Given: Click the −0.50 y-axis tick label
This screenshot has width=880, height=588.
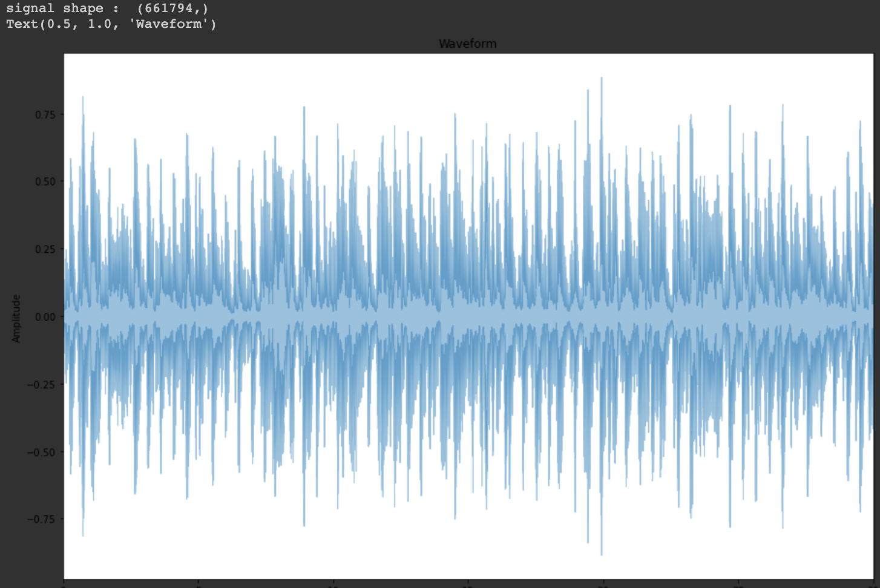Looking at the screenshot, I should pyautogui.click(x=42, y=452).
